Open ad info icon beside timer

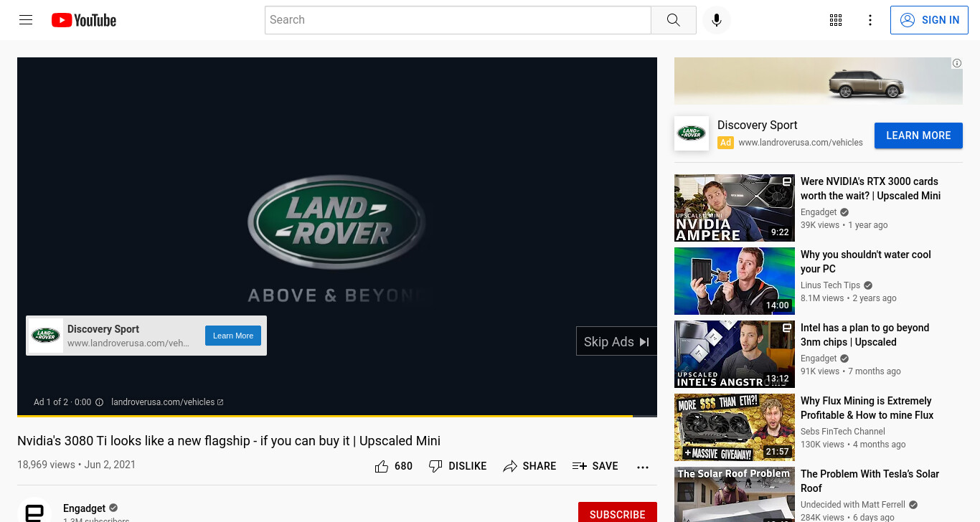coord(100,402)
